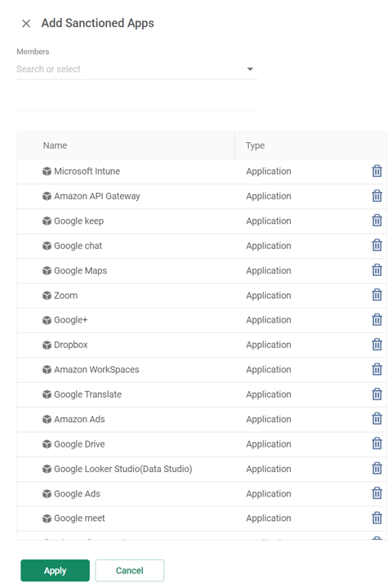387x588 pixels.
Task: Select the Microsoft Intune name text
Action: (x=87, y=171)
